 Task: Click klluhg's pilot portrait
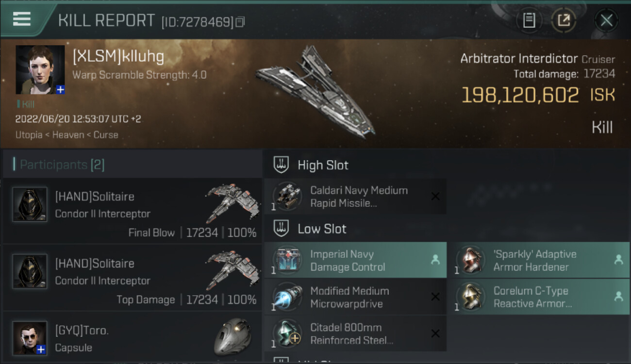click(x=40, y=70)
